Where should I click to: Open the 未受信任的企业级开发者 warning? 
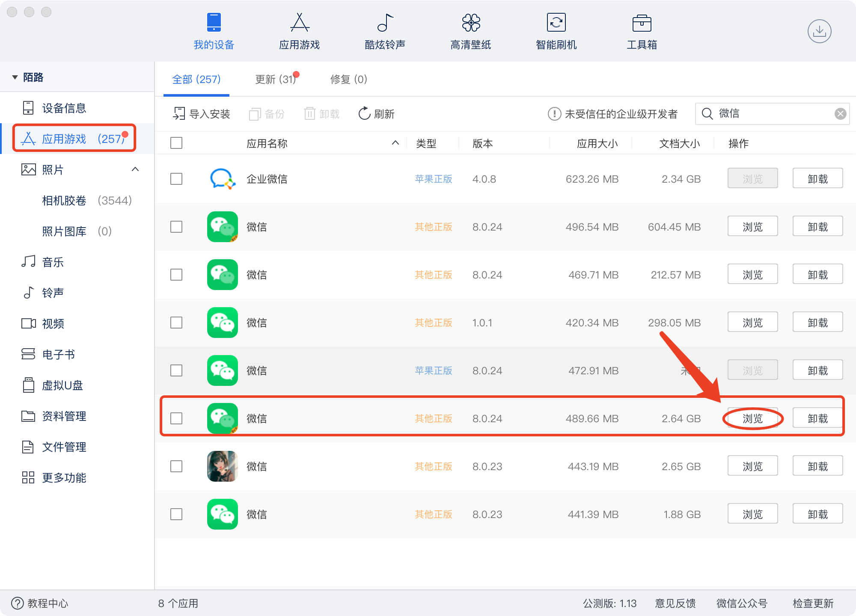coord(613,114)
